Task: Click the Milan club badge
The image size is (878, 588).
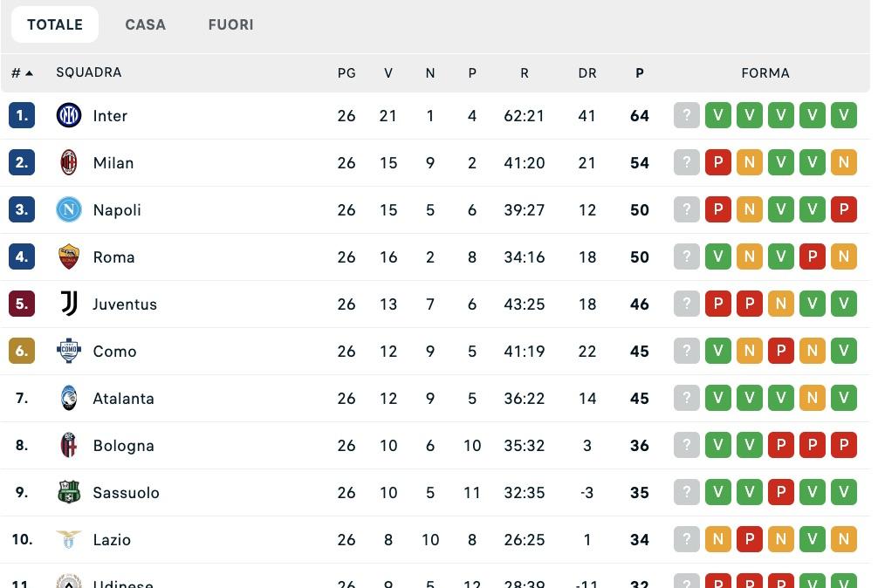Action: [69, 162]
